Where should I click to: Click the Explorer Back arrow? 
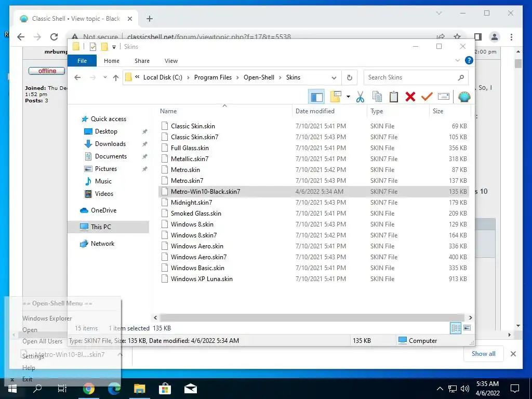pyautogui.click(x=77, y=77)
